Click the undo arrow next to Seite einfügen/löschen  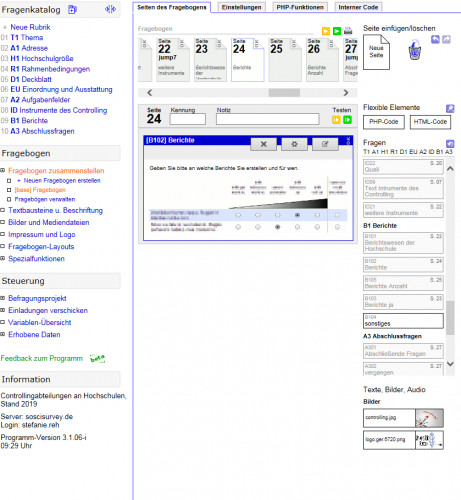coord(435,39)
